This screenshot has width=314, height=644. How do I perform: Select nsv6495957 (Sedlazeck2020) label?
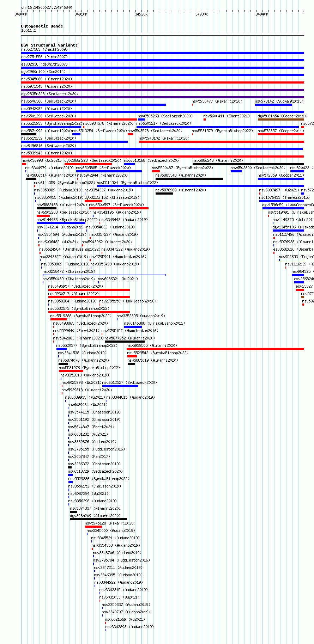(76, 286)
